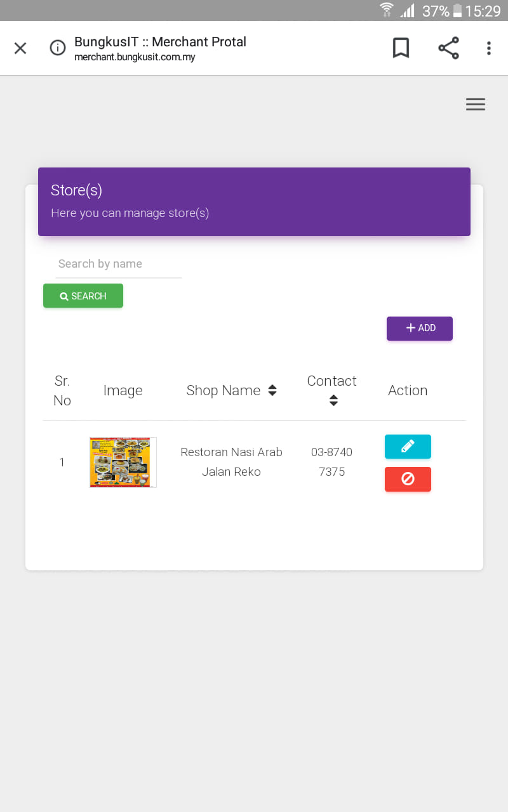Disable the store with red ban button

[x=408, y=479]
